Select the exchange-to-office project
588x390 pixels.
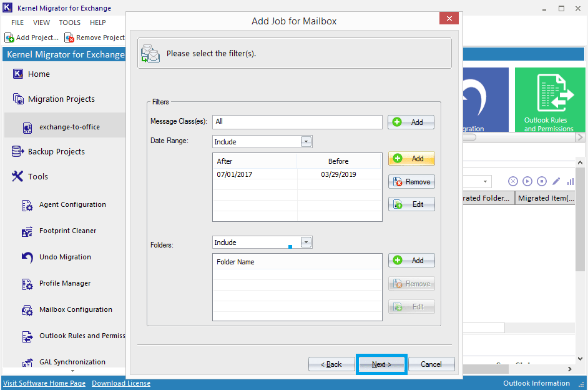coord(69,127)
